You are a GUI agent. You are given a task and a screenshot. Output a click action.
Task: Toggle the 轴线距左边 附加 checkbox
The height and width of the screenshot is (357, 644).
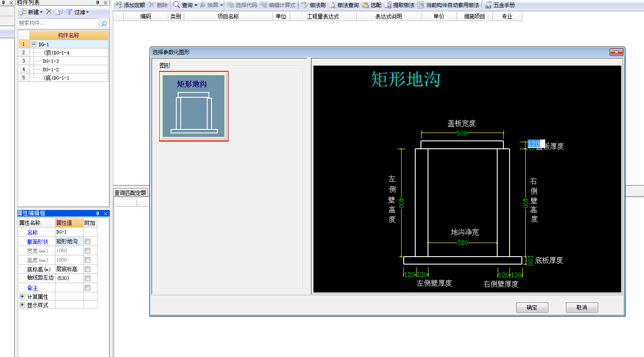coord(88,278)
